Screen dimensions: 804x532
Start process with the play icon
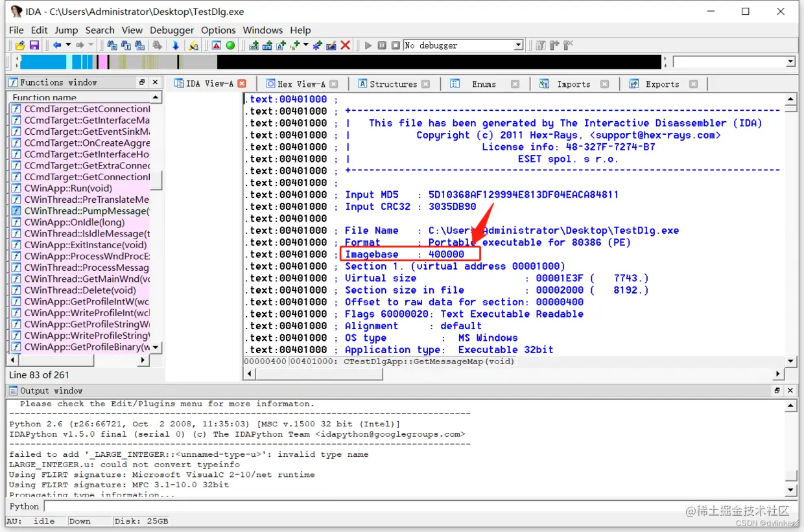[368, 45]
